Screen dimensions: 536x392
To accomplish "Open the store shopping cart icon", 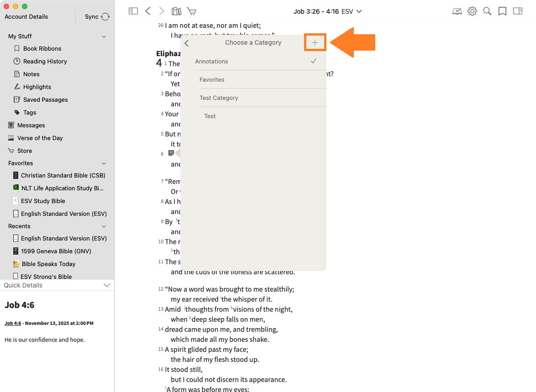I will pos(192,11).
